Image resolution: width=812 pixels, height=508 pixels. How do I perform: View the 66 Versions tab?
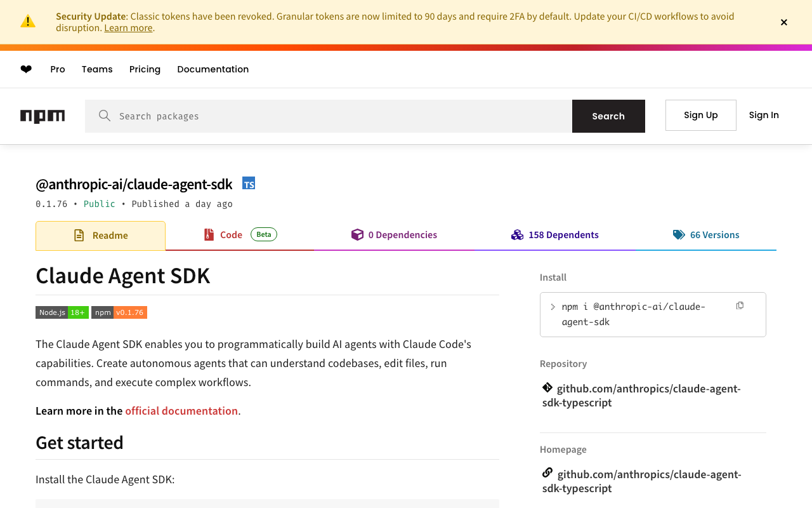pos(706,235)
